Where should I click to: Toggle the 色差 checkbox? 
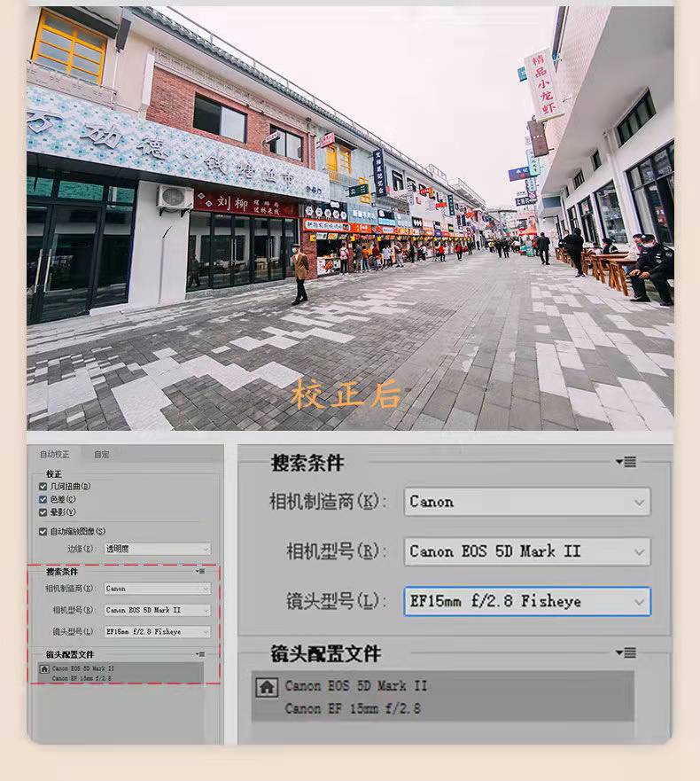pyautogui.click(x=43, y=499)
